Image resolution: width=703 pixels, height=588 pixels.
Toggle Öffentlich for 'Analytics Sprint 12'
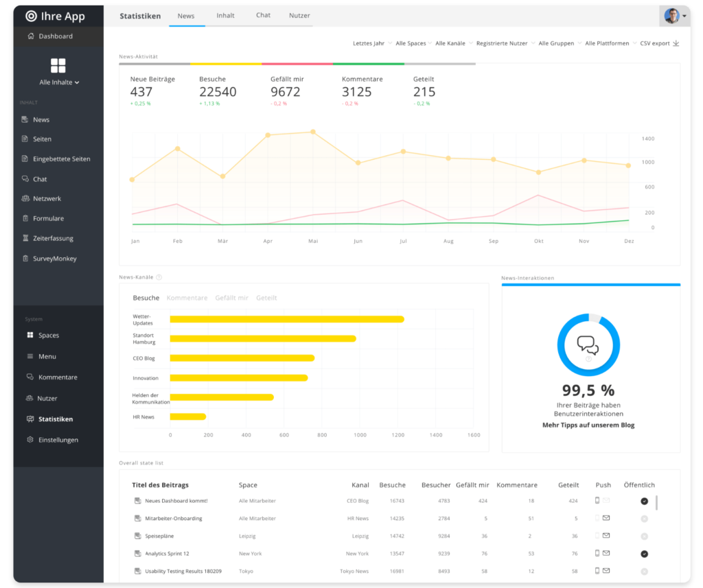coord(643,553)
